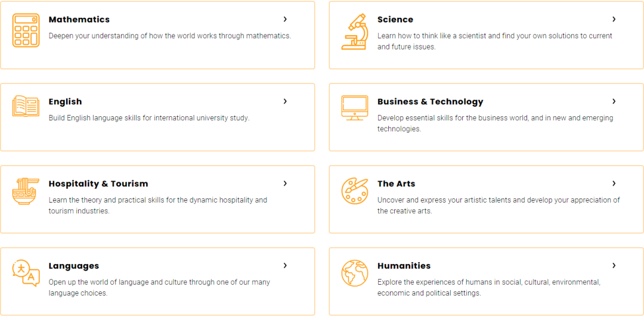The width and height of the screenshot is (644, 317).
Task: Click the calculator icon for Mathematics
Action: [26, 30]
